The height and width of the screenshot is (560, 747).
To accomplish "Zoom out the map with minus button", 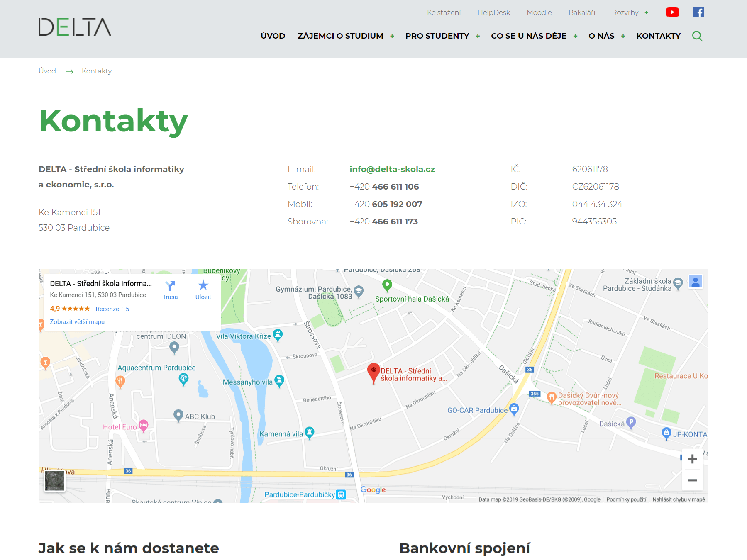I will 692,480.
